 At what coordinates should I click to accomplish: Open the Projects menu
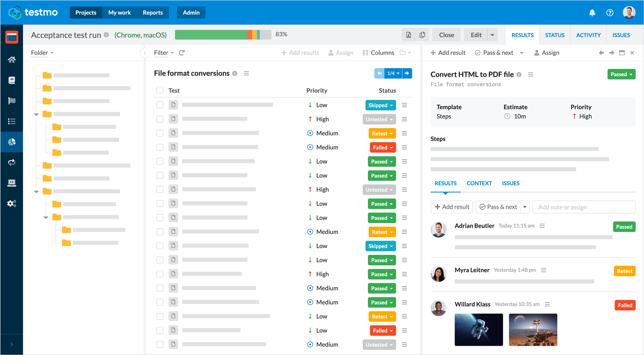coord(86,12)
